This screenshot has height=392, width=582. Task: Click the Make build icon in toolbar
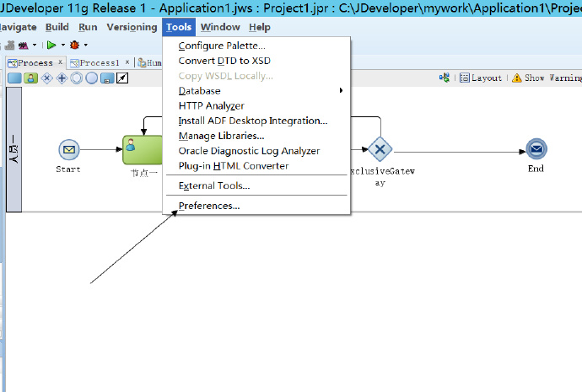[9, 46]
